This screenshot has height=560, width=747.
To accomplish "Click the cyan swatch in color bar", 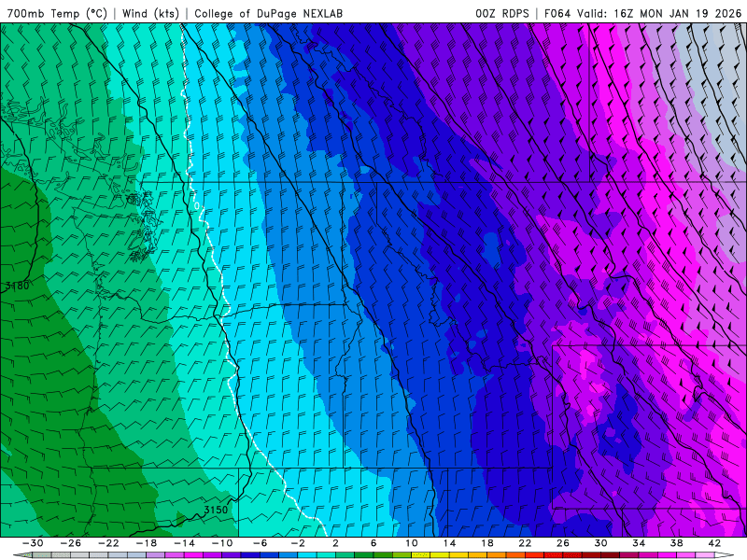I will coord(307,555).
